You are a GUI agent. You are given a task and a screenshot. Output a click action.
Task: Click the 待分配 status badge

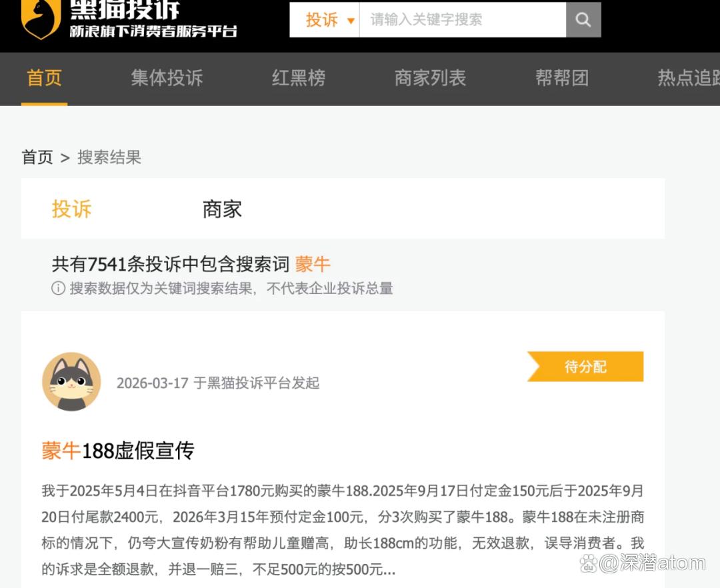pyautogui.click(x=585, y=366)
